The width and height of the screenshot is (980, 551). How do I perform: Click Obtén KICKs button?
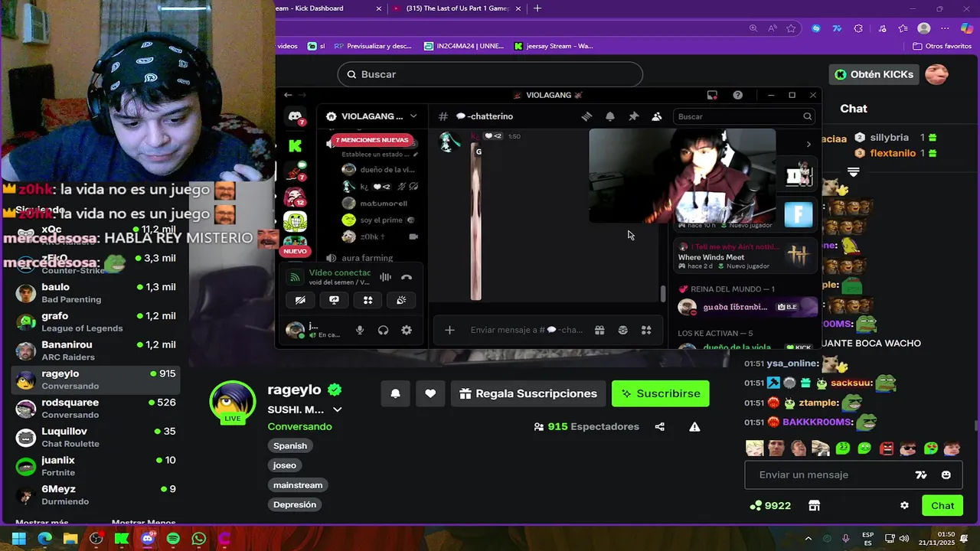coord(874,74)
